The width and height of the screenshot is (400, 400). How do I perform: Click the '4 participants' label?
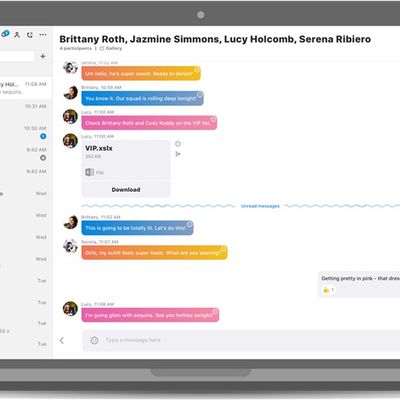[x=75, y=48]
